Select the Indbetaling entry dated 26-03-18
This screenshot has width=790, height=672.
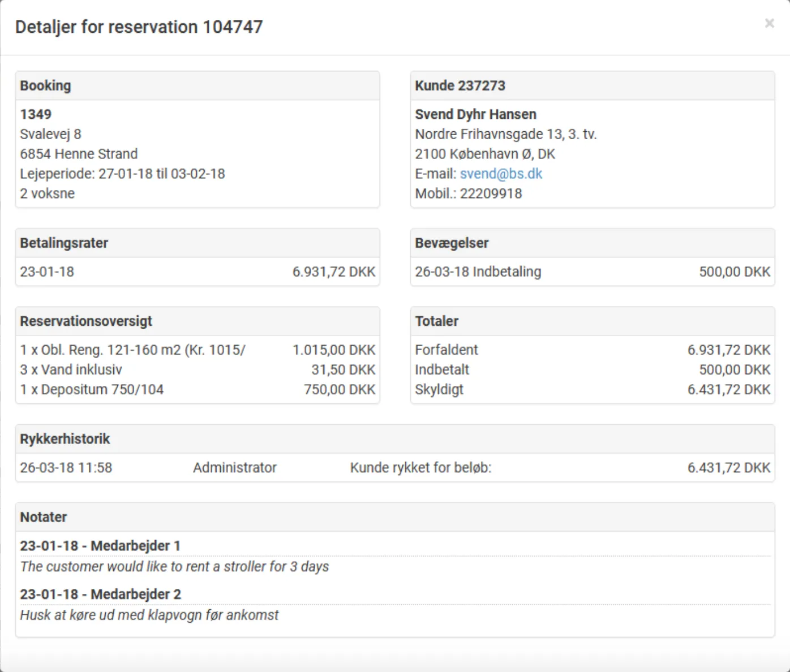pos(478,272)
